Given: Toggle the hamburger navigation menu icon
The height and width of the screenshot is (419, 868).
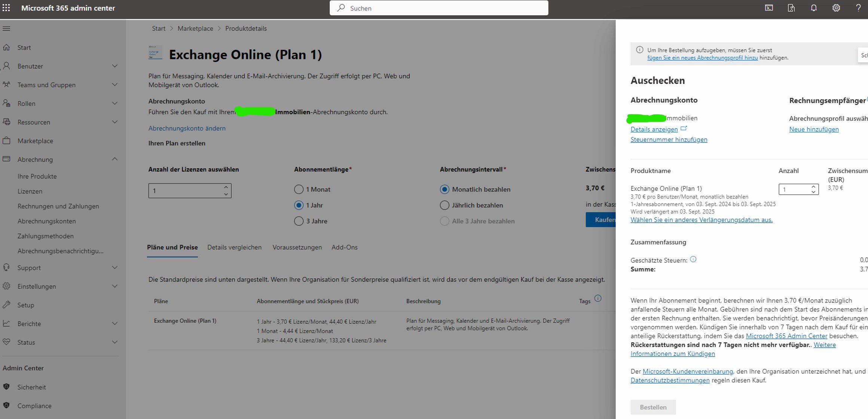Looking at the screenshot, I should coord(6,28).
